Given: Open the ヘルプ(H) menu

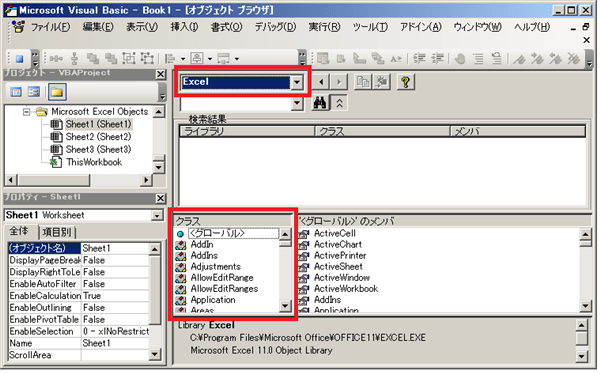Looking at the screenshot, I should pos(532,27).
